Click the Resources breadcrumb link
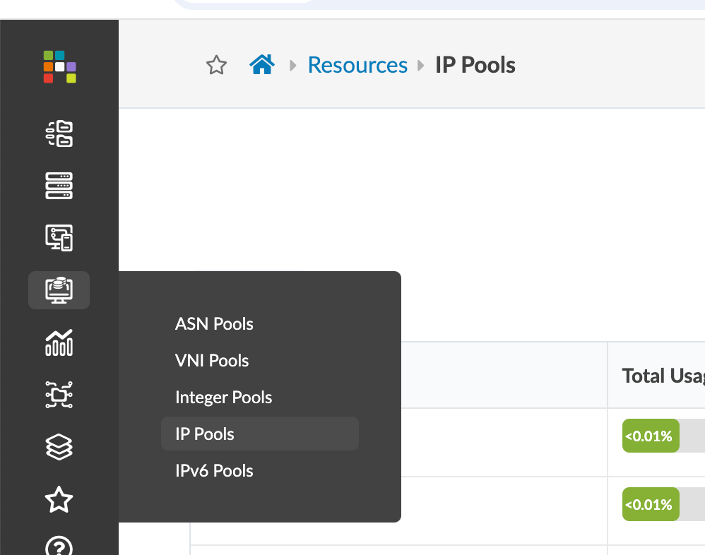Image resolution: width=706 pixels, height=556 pixels. coord(357,65)
